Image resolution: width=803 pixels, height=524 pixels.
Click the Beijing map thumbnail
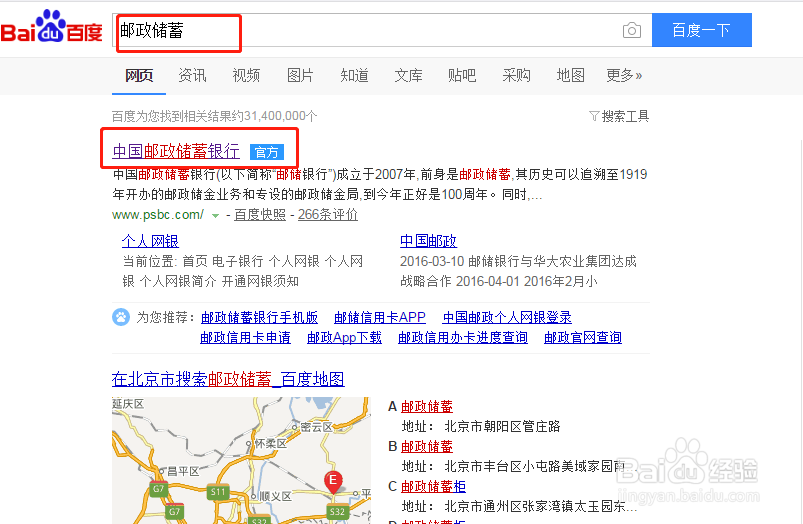pyautogui.click(x=241, y=460)
